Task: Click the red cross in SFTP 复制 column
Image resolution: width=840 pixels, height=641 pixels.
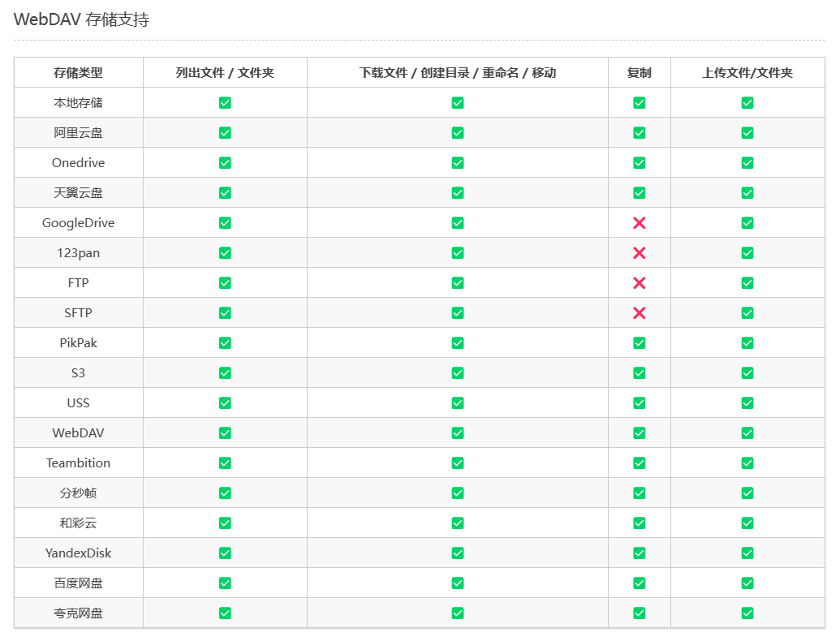Action: click(x=639, y=313)
